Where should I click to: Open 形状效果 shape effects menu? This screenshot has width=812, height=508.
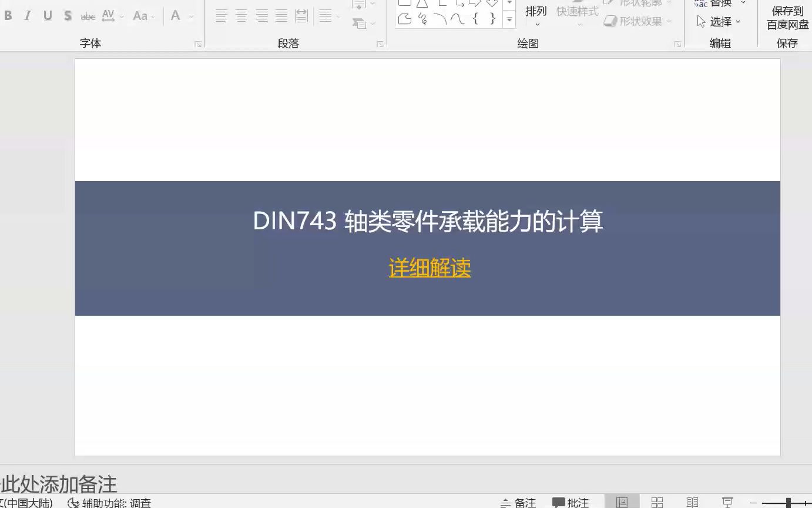[638, 21]
